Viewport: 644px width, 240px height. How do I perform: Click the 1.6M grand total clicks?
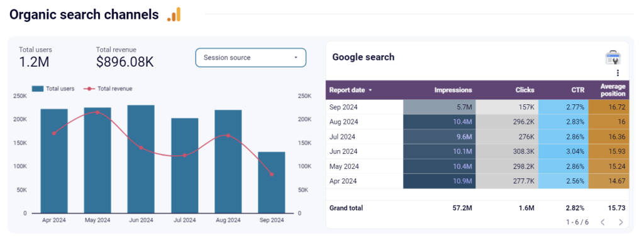click(x=526, y=208)
